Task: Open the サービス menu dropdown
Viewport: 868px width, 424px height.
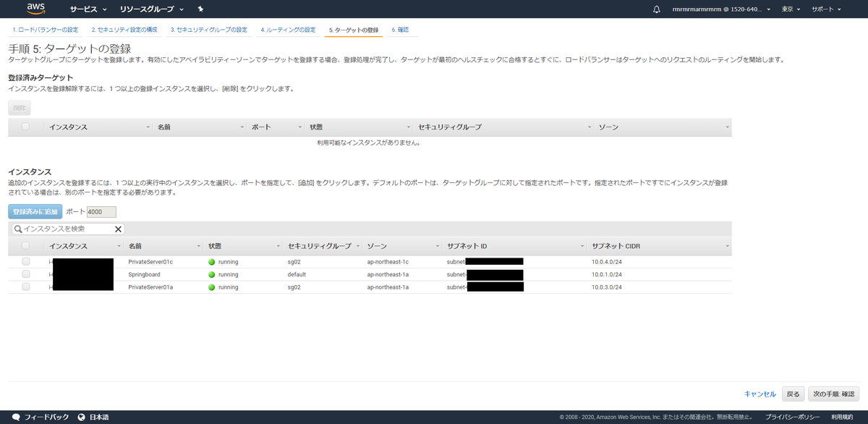Action: click(88, 9)
